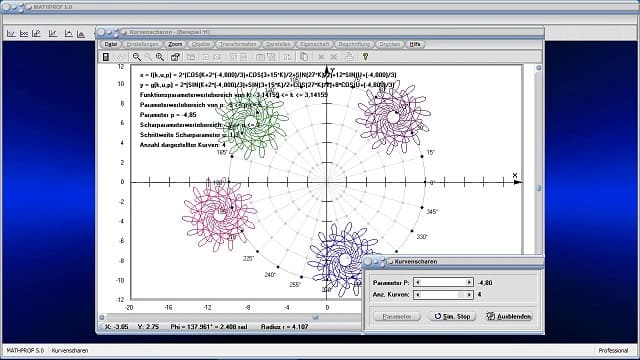Click the greyed Parameter button
The height and width of the screenshot is (360, 640).
click(x=397, y=316)
